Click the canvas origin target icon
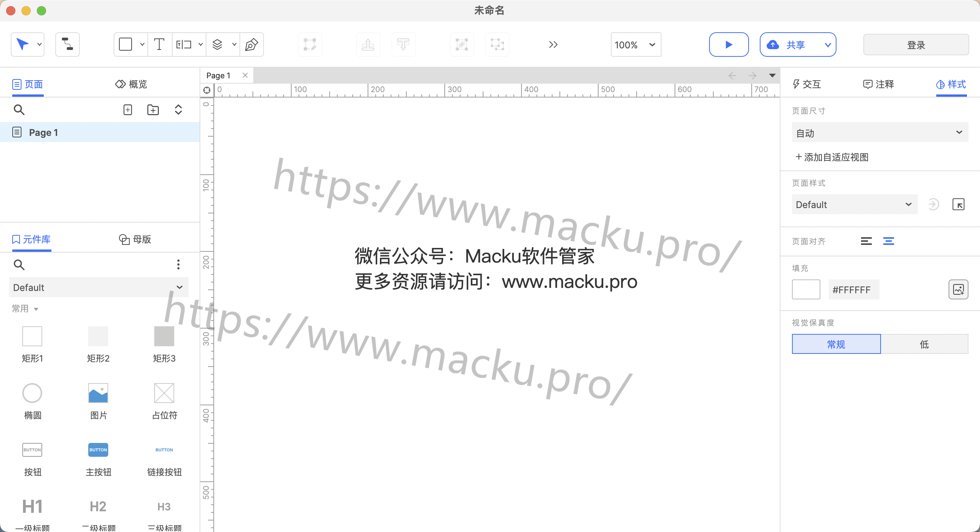The image size is (980, 532). (x=207, y=90)
